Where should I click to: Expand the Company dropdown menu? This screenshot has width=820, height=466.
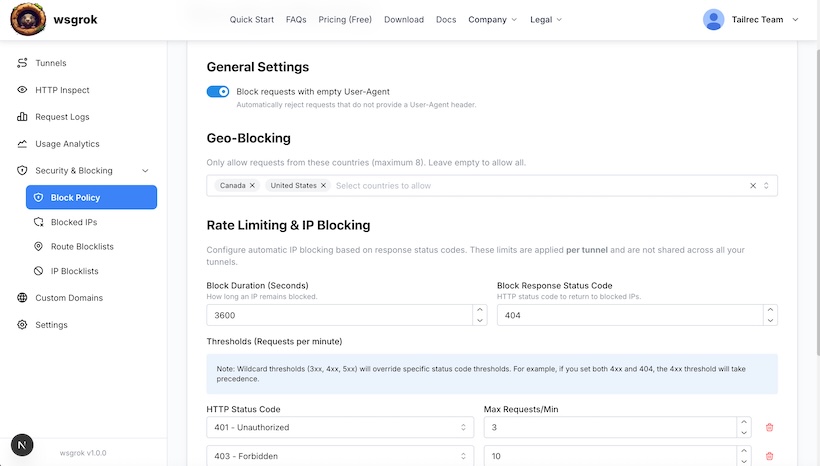[x=493, y=20]
